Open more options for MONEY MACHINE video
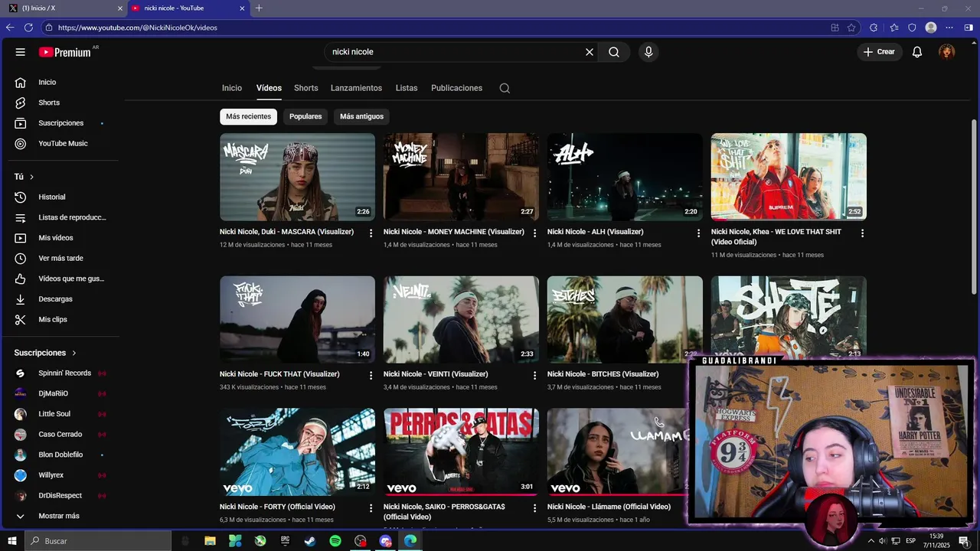The image size is (980, 551). click(x=534, y=233)
